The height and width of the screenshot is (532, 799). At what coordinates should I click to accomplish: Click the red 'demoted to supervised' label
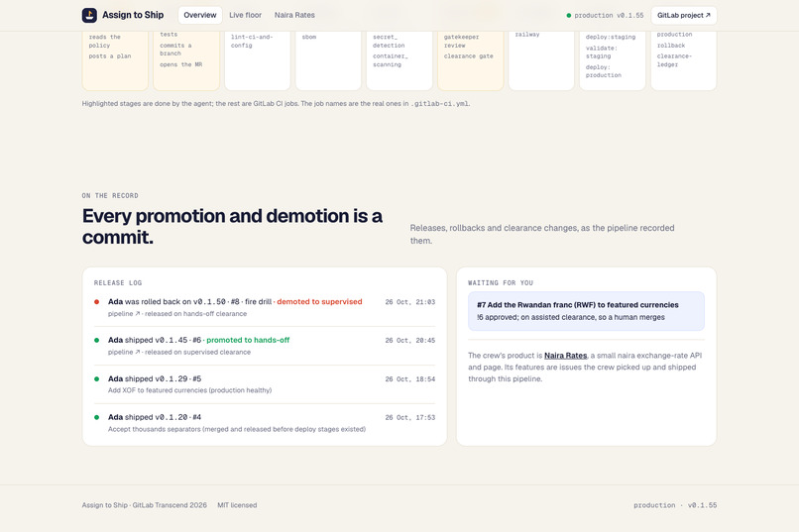[x=319, y=302]
